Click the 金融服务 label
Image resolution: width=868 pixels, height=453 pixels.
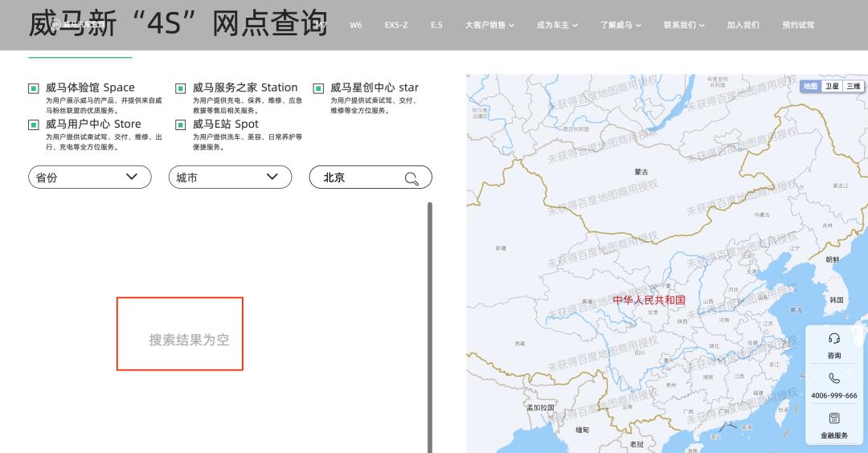tap(834, 435)
